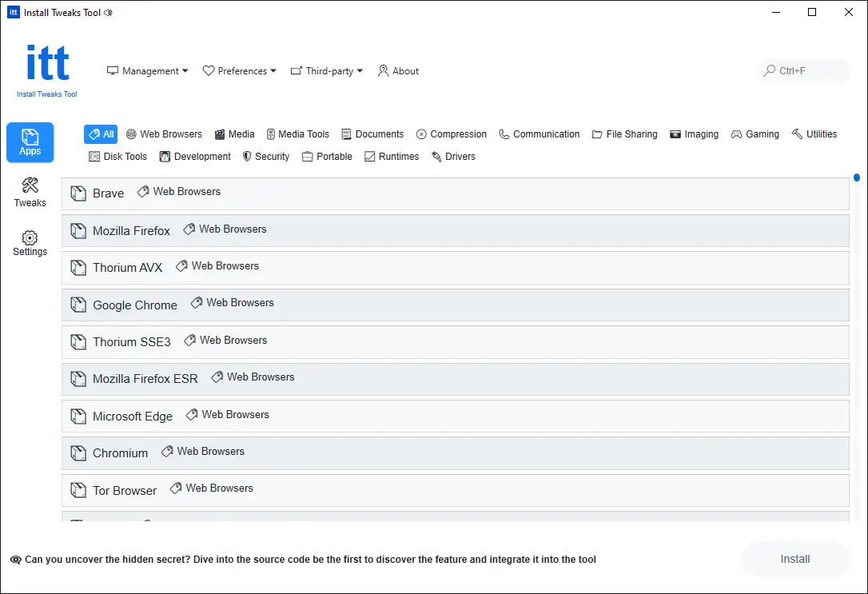
Task: Filter by Web Browsers category
Action: point(164,134)
